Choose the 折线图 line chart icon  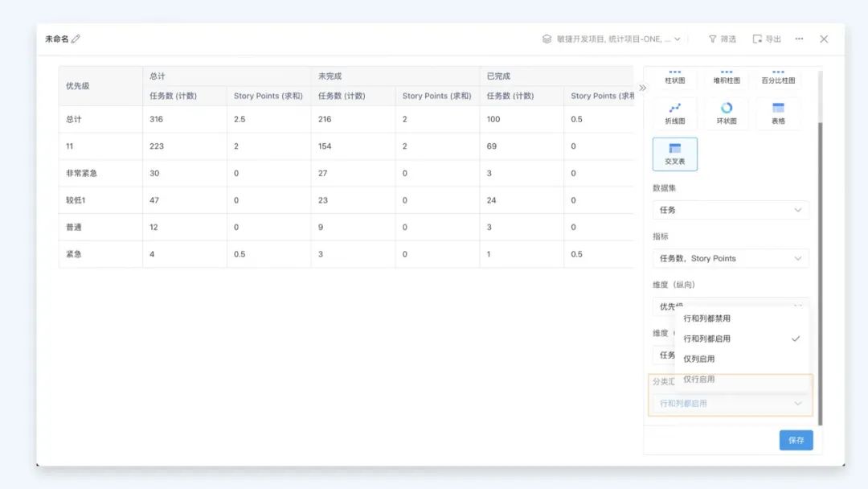click(675, 113)
